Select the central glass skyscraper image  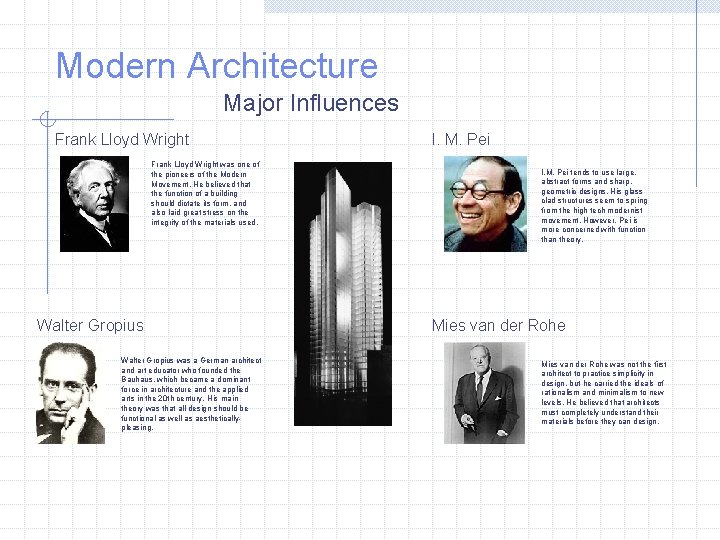click(343, 294)
